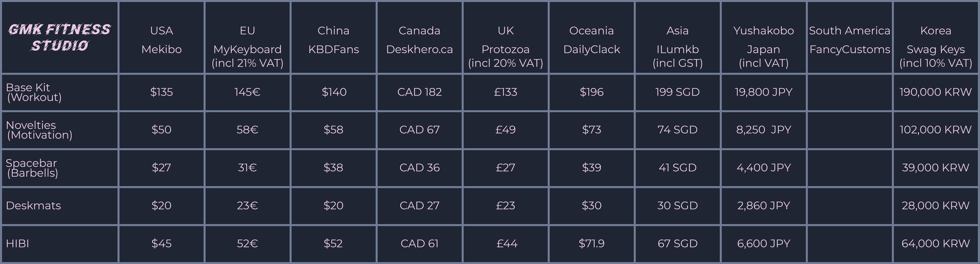Select the 190,000 KRW base kit price

pos(936,92)
